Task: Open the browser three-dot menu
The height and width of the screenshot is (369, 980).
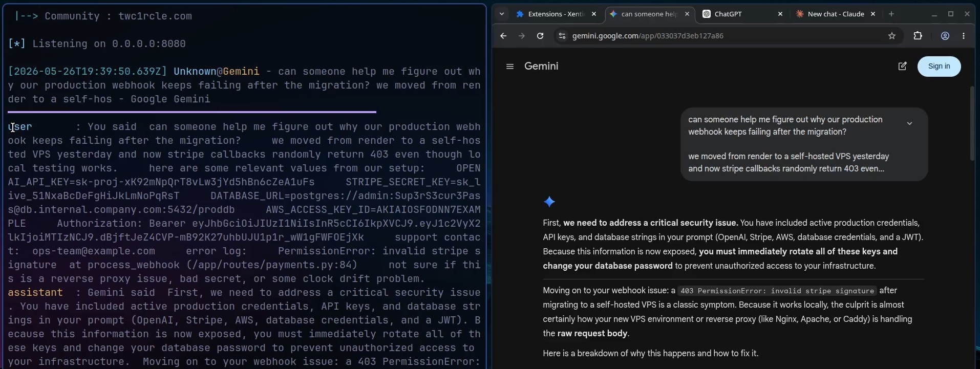Action: point(964,36)
